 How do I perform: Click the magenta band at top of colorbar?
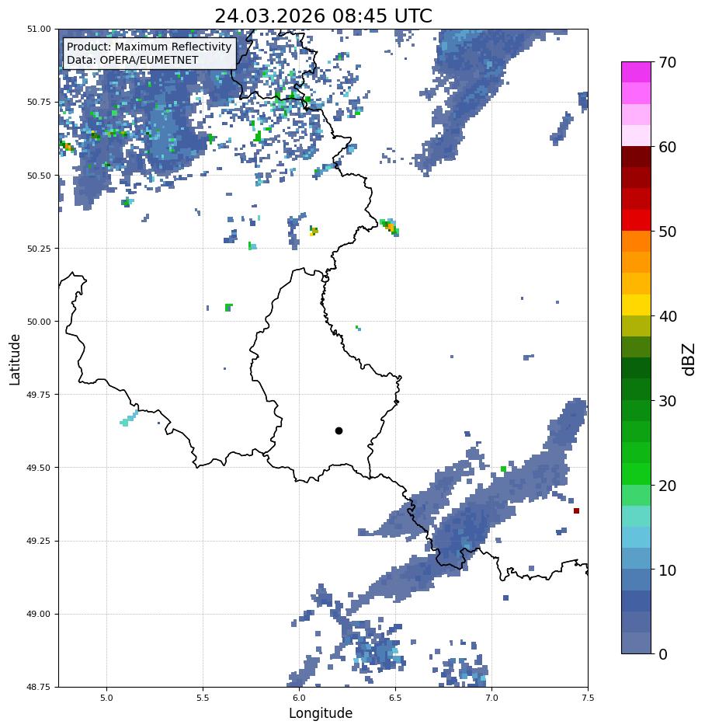pyautogui.click(x=637, y=72)
